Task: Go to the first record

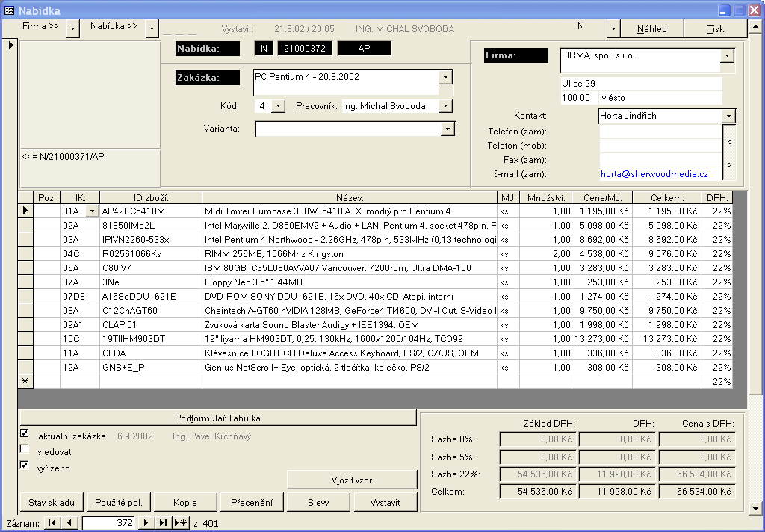Action: 52,523
